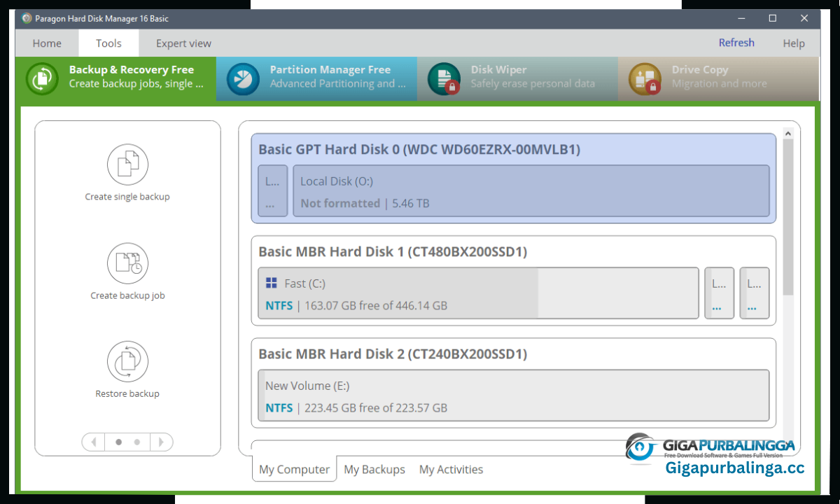The image size is (840, 504).
Task: Open the My Backups tab
Action: (374, 469)
